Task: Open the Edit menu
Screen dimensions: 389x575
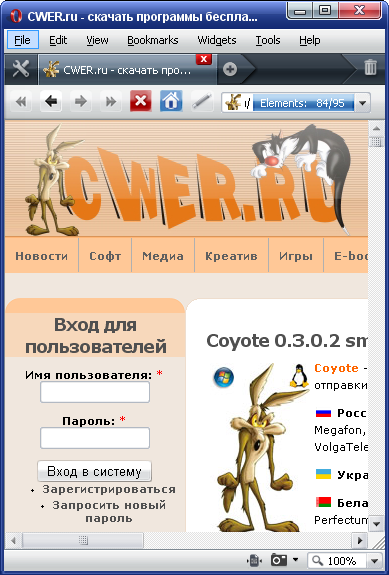Action: [x=58, y=40]
